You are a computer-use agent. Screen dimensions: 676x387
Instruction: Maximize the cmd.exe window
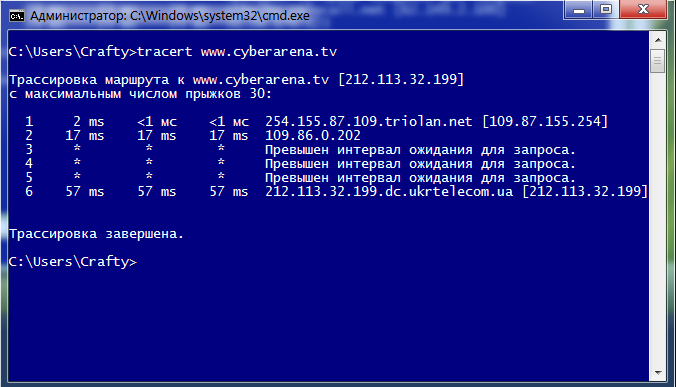(x=606, y=9)
